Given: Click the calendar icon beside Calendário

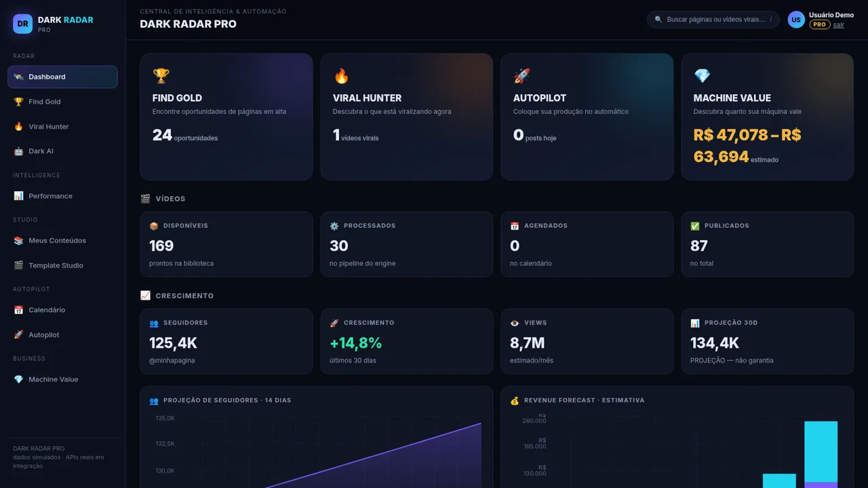Looking at the screenshot, I should [18, 310].
